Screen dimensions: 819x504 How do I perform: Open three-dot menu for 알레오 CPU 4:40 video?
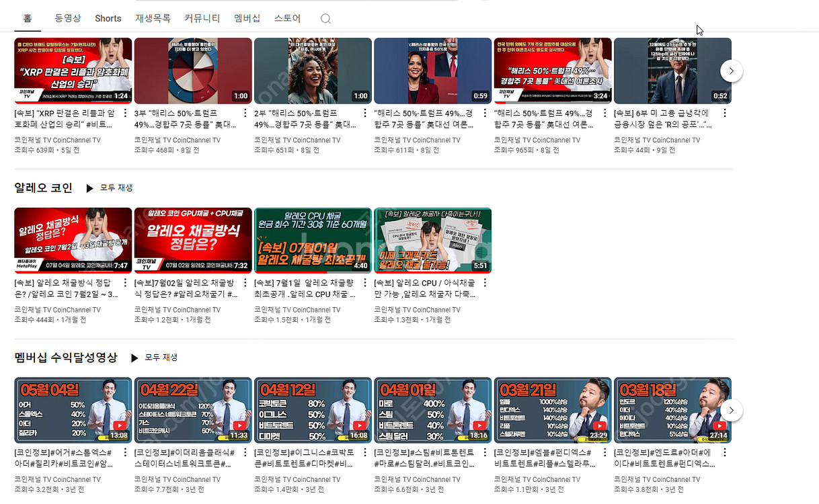coord(365,283)
